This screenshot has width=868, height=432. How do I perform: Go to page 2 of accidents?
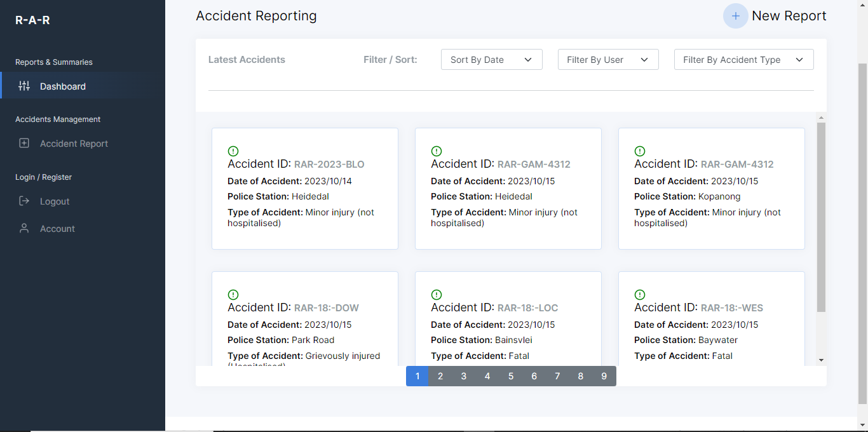[x=440, y=376]
